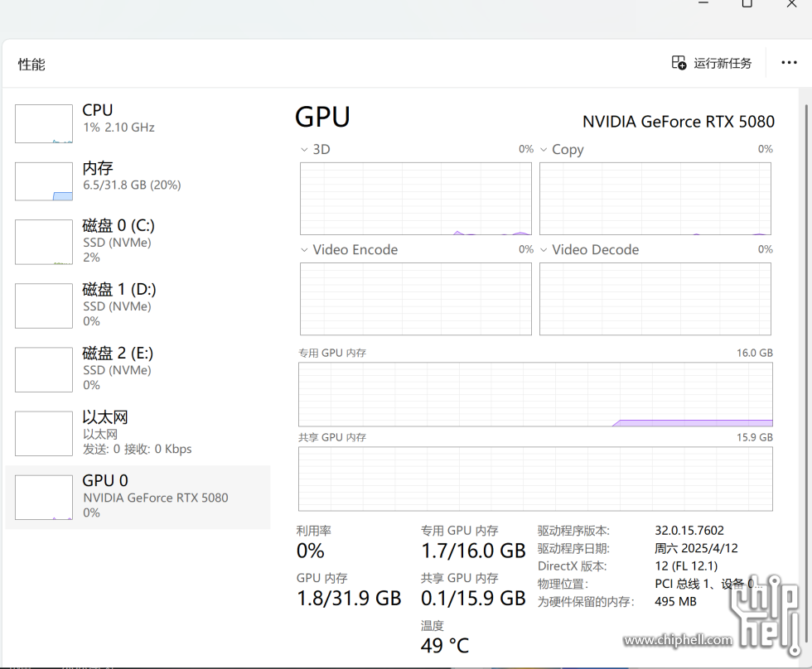Click the driver version 32.0.15.7602 value
The image size is (812, 669).
[x=689, y=531]
